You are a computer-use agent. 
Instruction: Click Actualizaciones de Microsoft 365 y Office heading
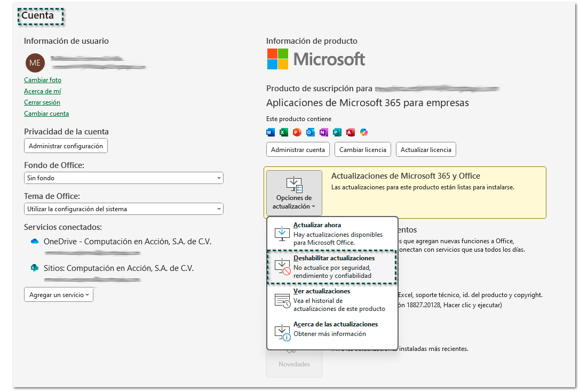pos(406,176)
